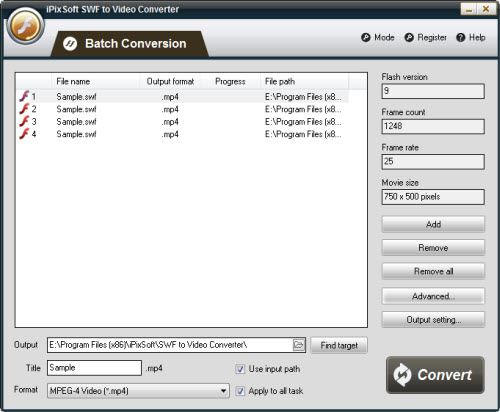Open the Mode menu
The height and width of the screenshot is (412, 500).
point(378,37)
